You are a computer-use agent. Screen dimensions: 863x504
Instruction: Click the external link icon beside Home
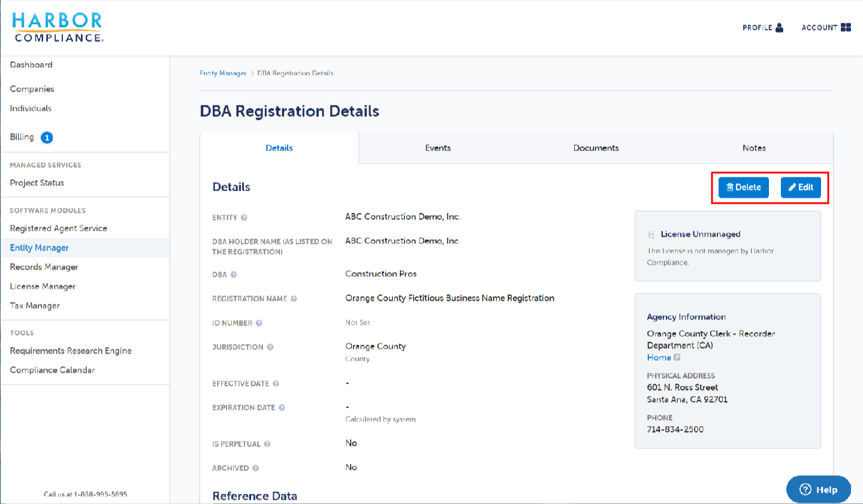click(677, 357)
